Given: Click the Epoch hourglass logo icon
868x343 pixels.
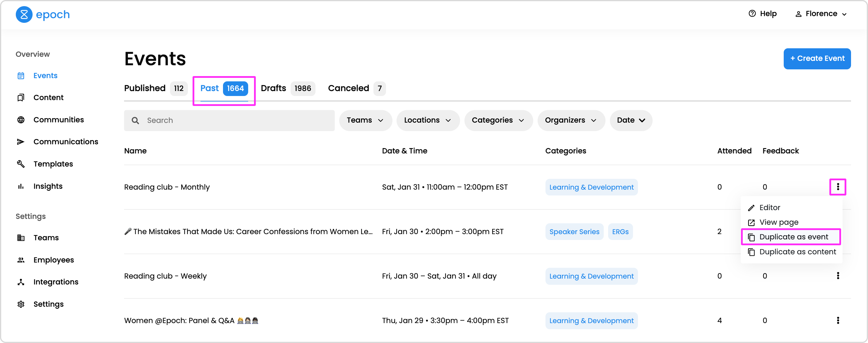Looking at the screenshot, I should click(24, 15).
